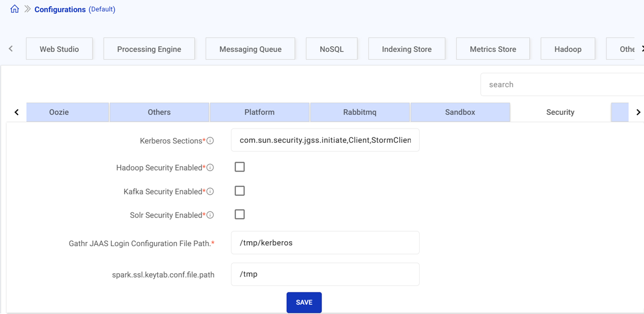
Task: Go to the home icon in breadcrumb
Action: (14, 9)
